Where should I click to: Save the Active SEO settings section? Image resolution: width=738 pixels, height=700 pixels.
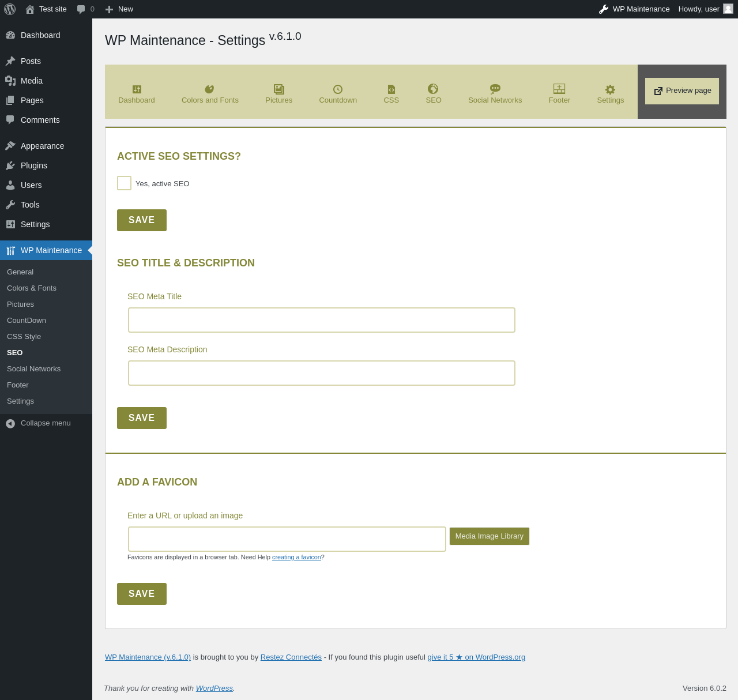pyautogui.click(x=142, y=220)
